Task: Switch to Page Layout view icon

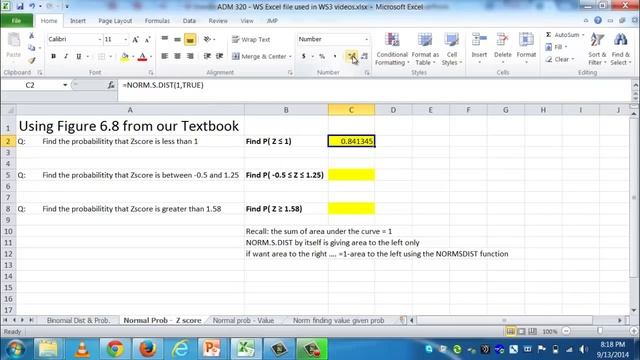Action: (x=521, y=331)
